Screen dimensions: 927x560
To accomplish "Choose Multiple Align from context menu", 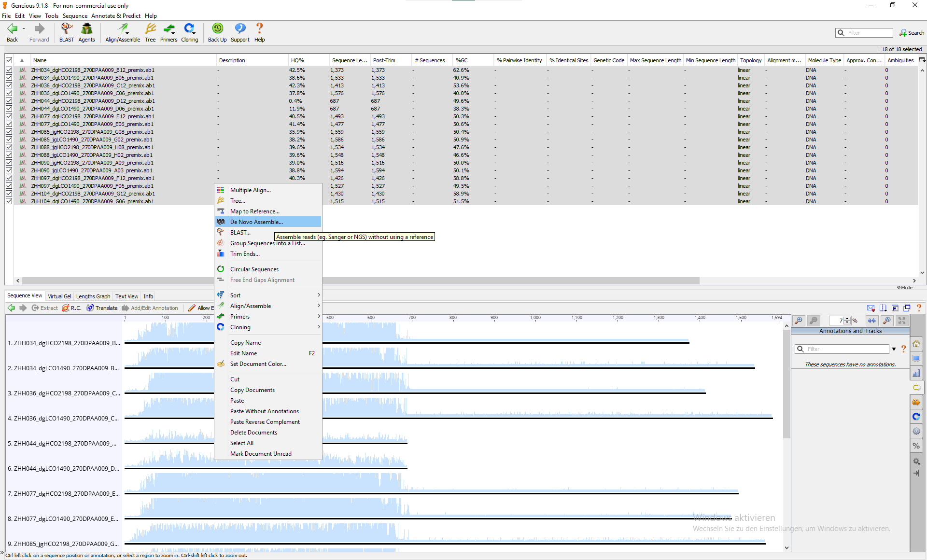I will tap(268, 190).
